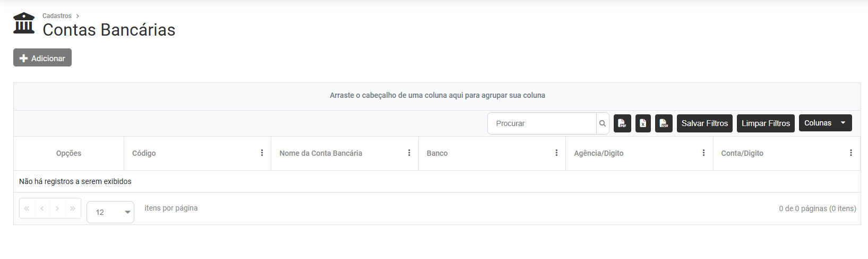The height and width of the screenshot is (259, 868).
Task: Open Banco column options menu
Action: pos(556,153)
